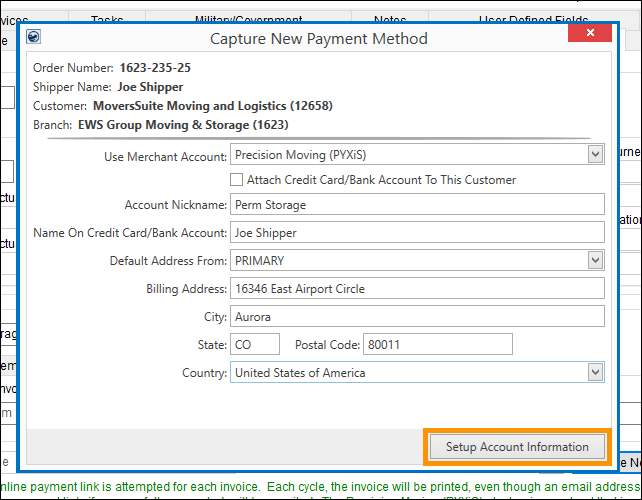642x500 pixels.
Task: Click the MoversSuite icon in the dialog title bar
Action: 33,37
